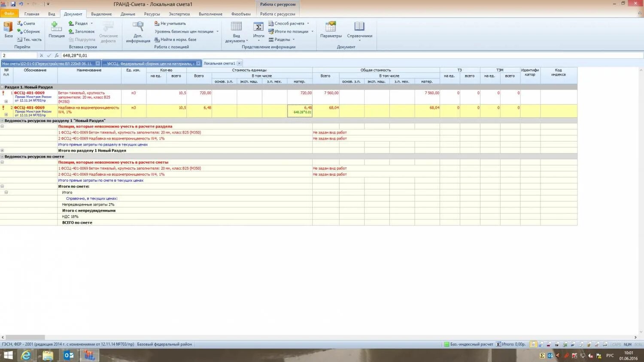The image size is (644, 362).
Task: Expand Ведомость ресурсов по смете
Action: 2,157
